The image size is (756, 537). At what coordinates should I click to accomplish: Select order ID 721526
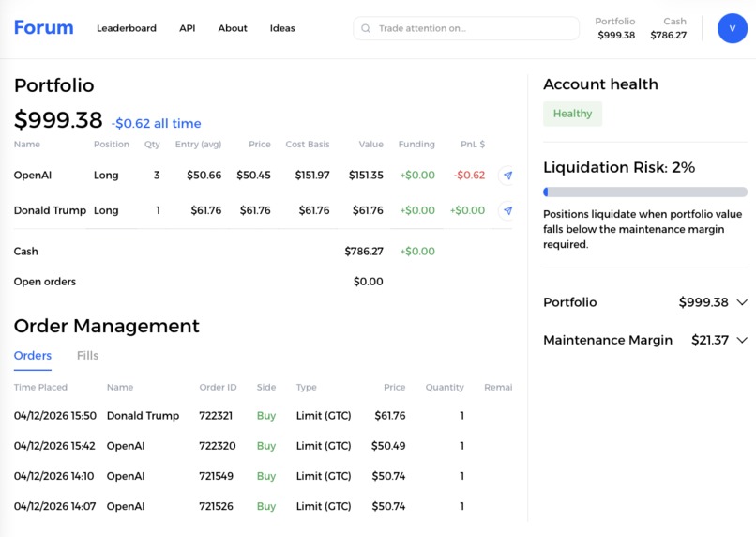[216, 507]
